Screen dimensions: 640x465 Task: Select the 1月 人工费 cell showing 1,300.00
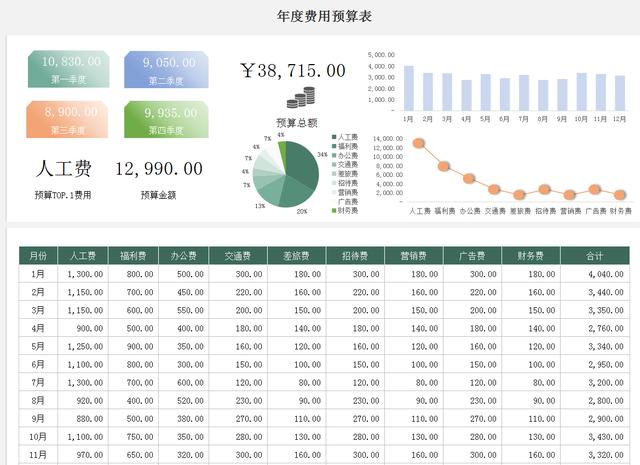coord(83,274)
